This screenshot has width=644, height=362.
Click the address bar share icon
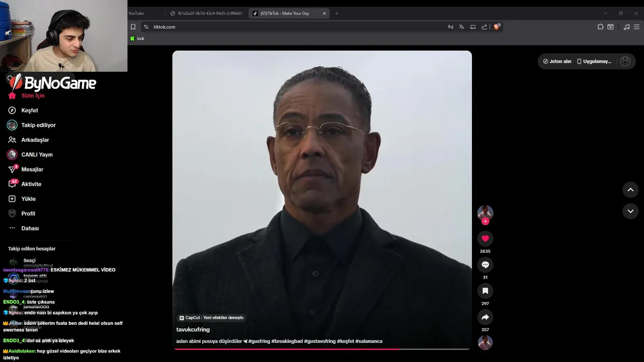pos(484,27)
